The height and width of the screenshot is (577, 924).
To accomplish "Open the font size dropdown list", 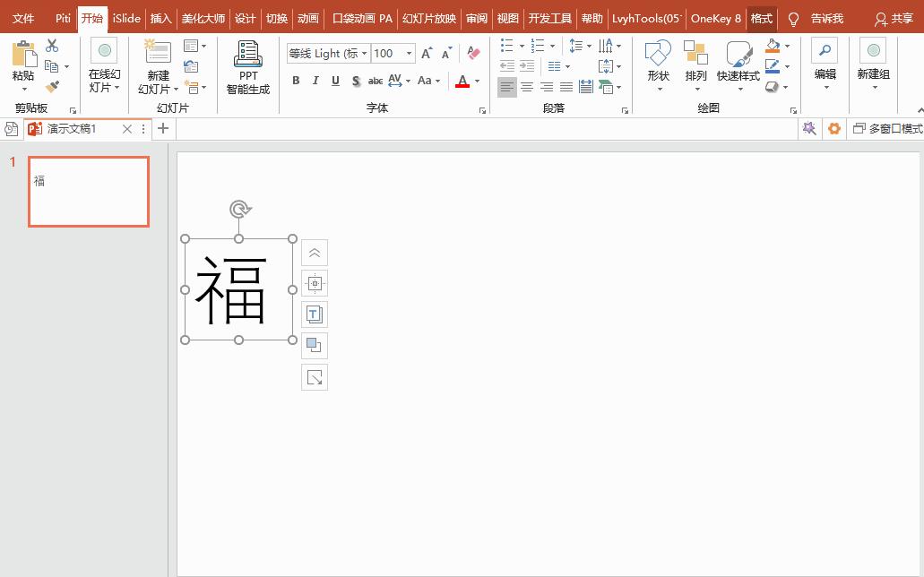I will click(x=409, y=53).
